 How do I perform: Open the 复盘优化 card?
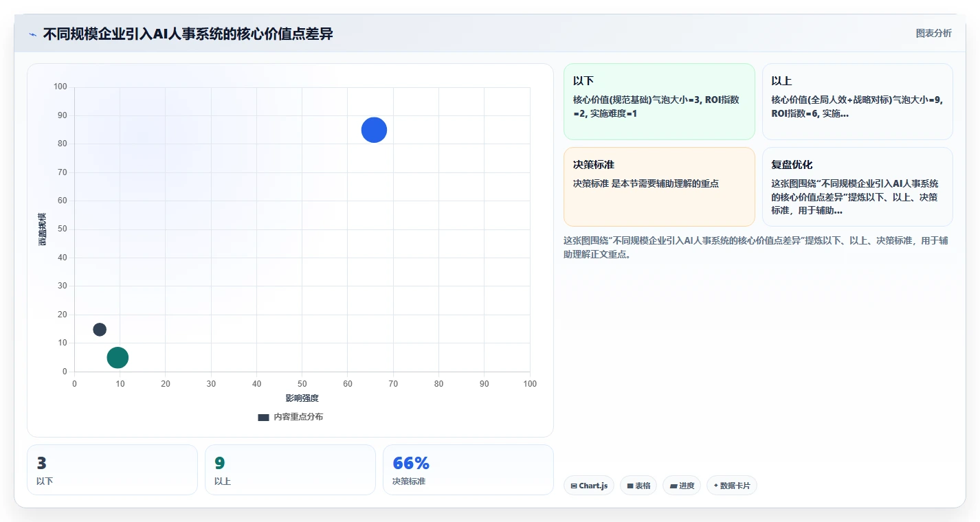click(x=857, y=187)
